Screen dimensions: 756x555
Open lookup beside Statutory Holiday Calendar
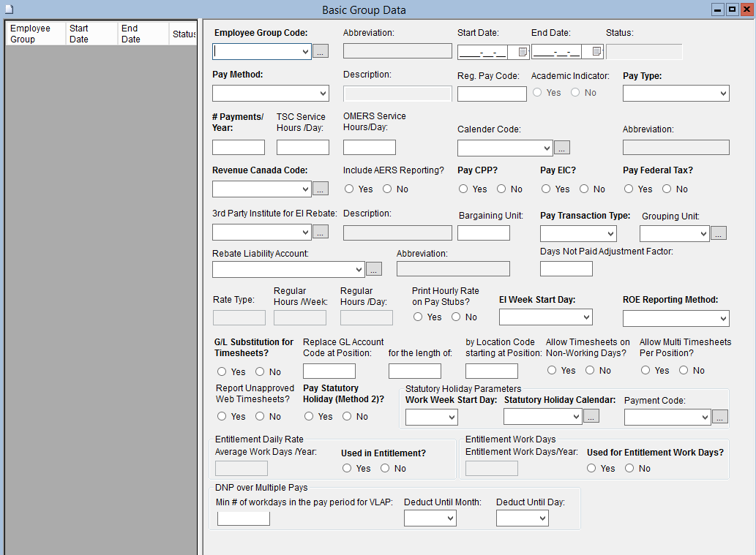pos(591,416)
